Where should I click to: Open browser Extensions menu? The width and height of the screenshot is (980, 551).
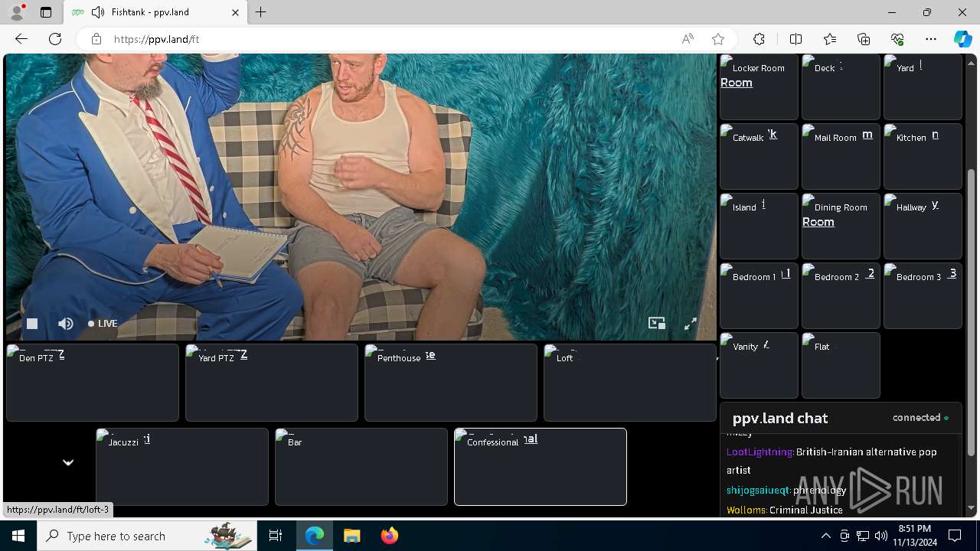tap(759, 39)
